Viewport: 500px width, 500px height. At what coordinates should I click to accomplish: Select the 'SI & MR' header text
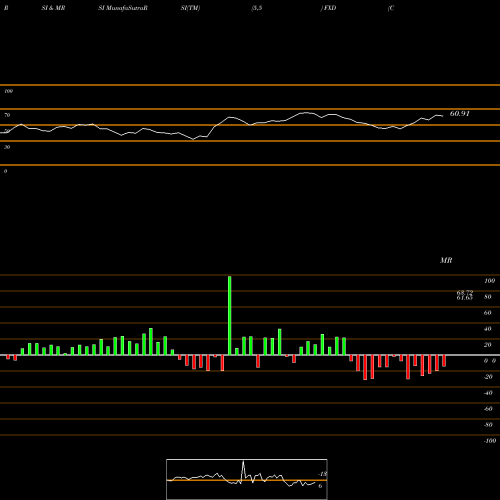(53, 8)
